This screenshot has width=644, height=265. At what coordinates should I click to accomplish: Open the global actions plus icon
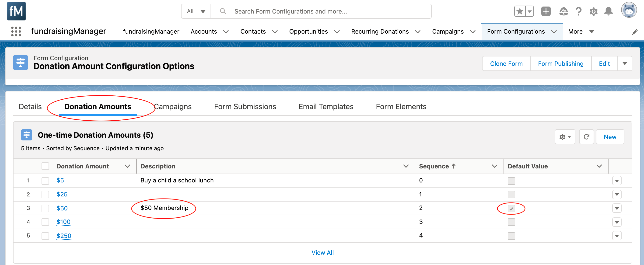click(x=546, y=11)
